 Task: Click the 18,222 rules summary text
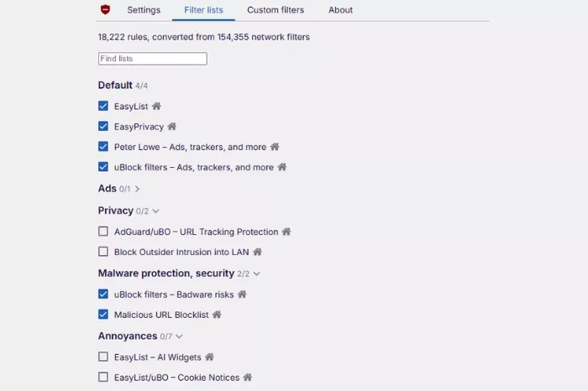(204, 37)
